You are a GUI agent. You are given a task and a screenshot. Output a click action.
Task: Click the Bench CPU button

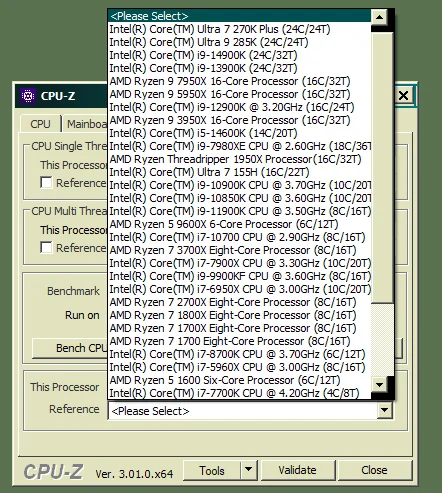point(70,348)
